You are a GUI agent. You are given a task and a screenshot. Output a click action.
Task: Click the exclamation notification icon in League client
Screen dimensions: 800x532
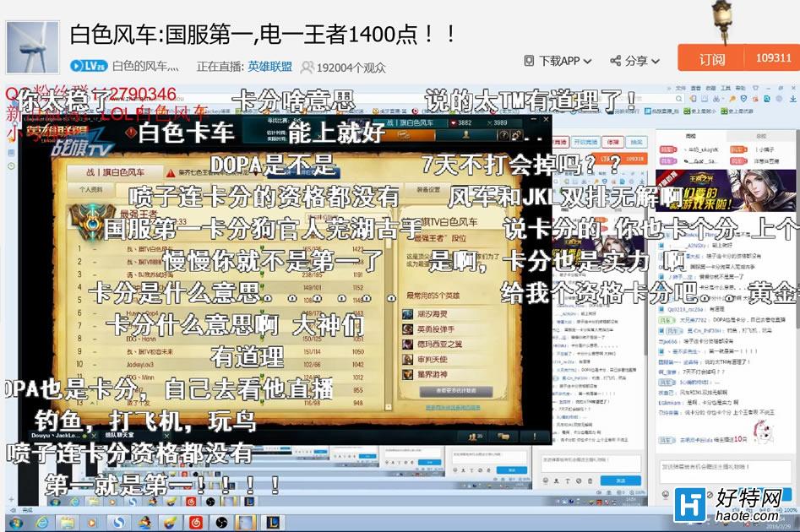534,437
